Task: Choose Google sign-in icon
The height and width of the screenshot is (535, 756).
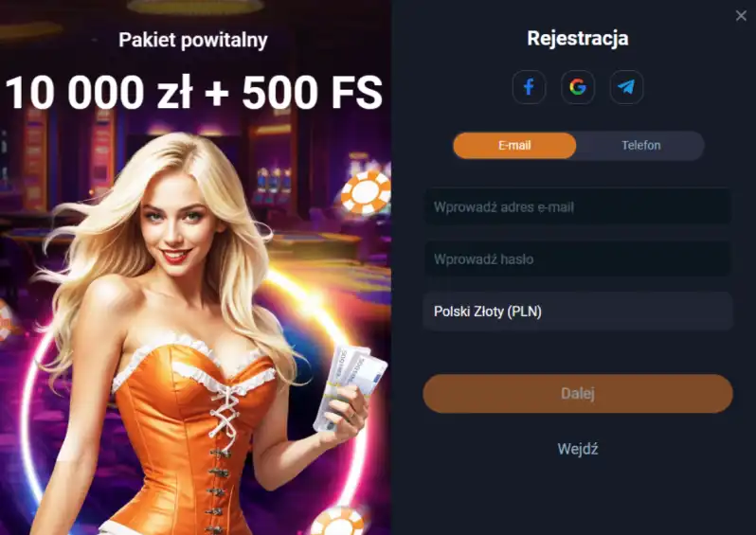Action: pyautogui.click(x=578, y=87)
